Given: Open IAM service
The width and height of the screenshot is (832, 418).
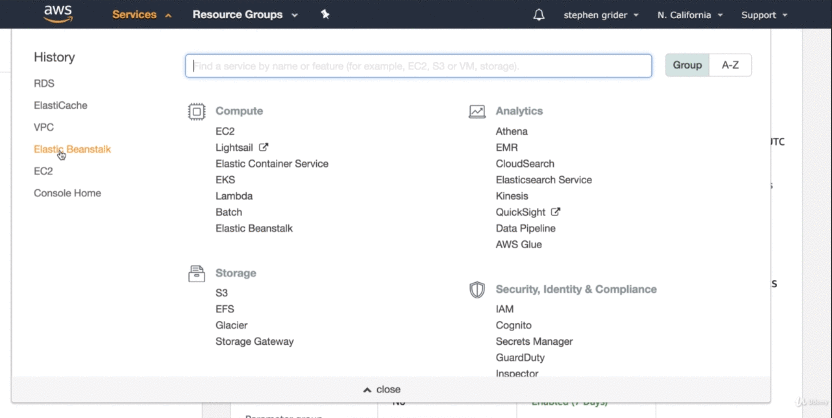Looking at the screenshot, I should (x=505, y=309).
